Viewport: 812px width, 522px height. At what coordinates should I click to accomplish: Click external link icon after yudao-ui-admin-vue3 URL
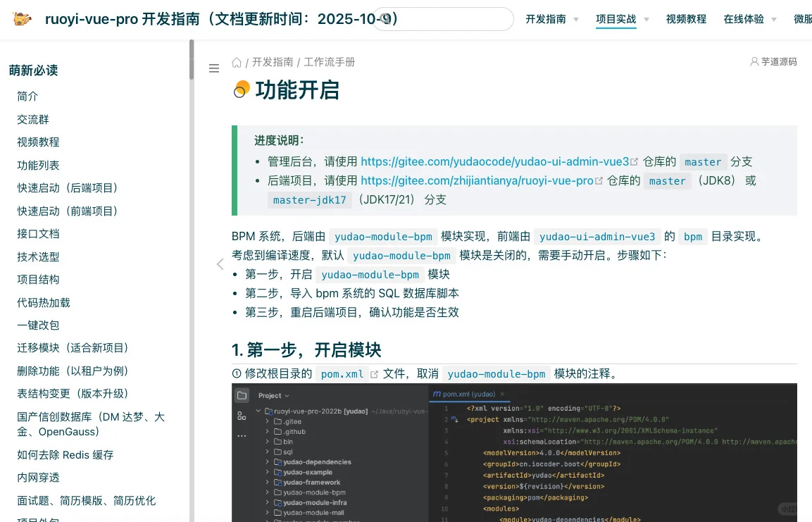635,162
